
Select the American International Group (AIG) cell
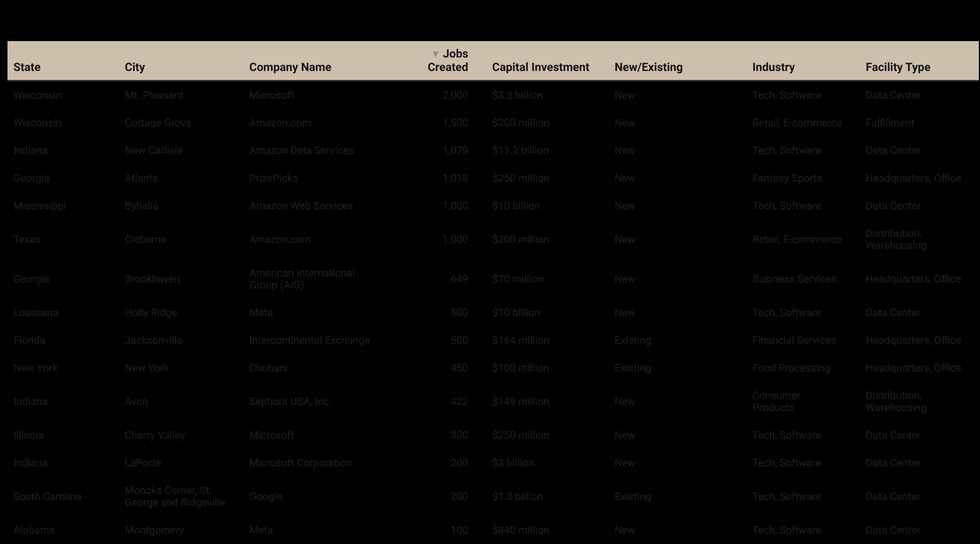(x=302, y=279)
